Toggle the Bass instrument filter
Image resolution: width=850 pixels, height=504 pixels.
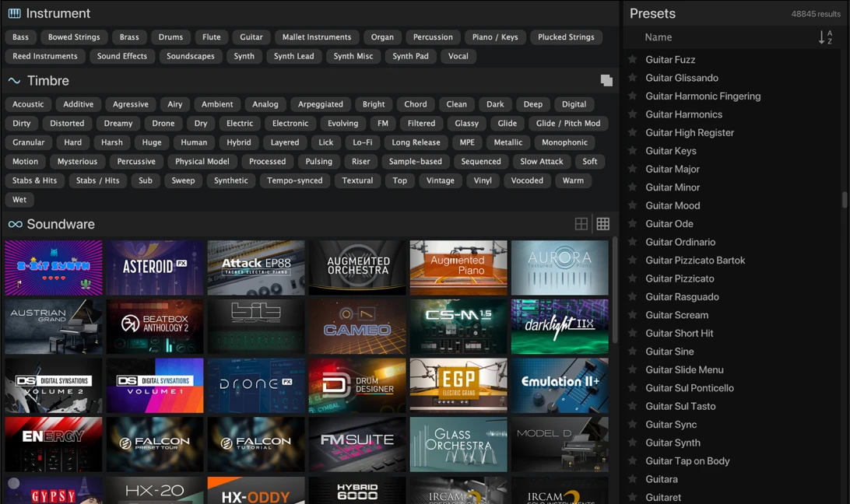pos(20,37)
